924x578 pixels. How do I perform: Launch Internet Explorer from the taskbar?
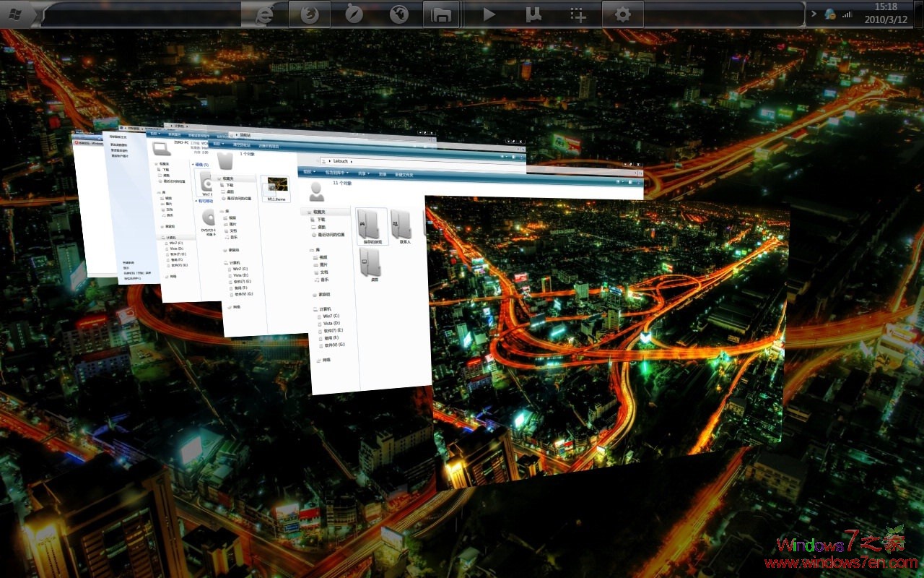pos(266,14)
